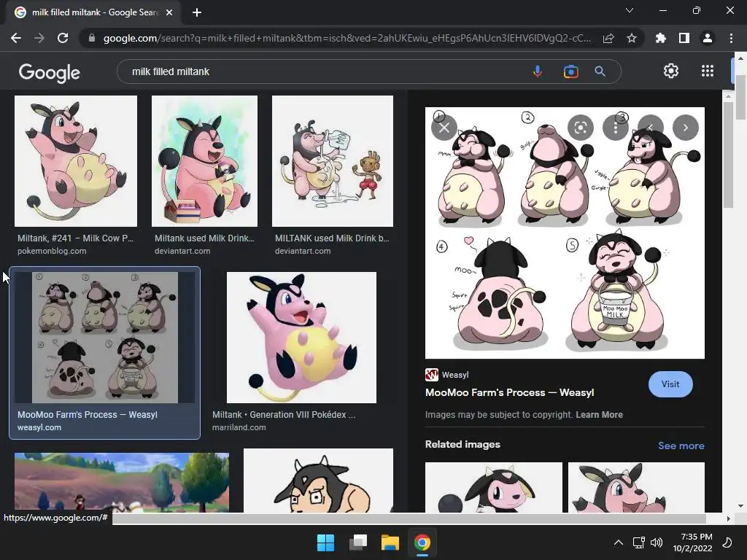The width and height of the screenshot is (747, 560).
Task: Click the magnifier search button
Action: [x=600, y=71]
